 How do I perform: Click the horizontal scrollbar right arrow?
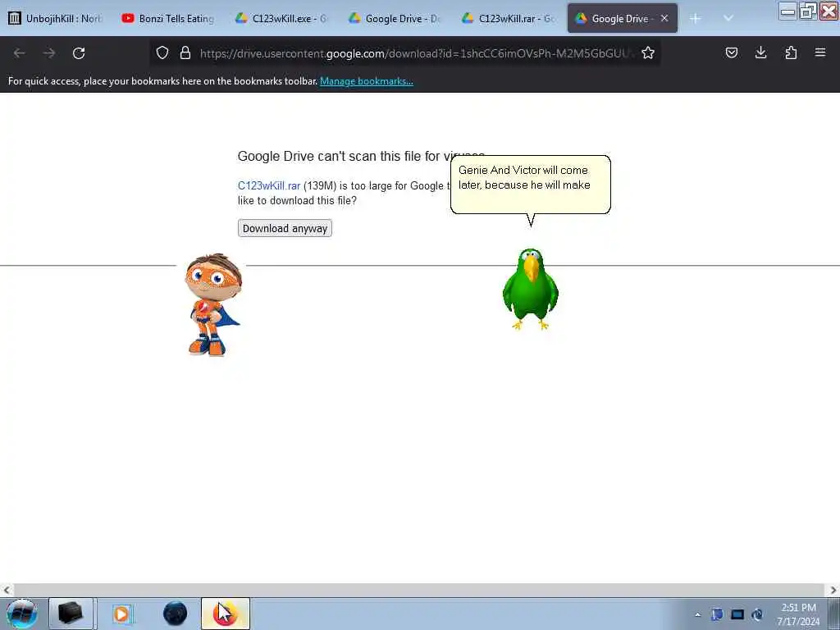(x=833, y=590)
